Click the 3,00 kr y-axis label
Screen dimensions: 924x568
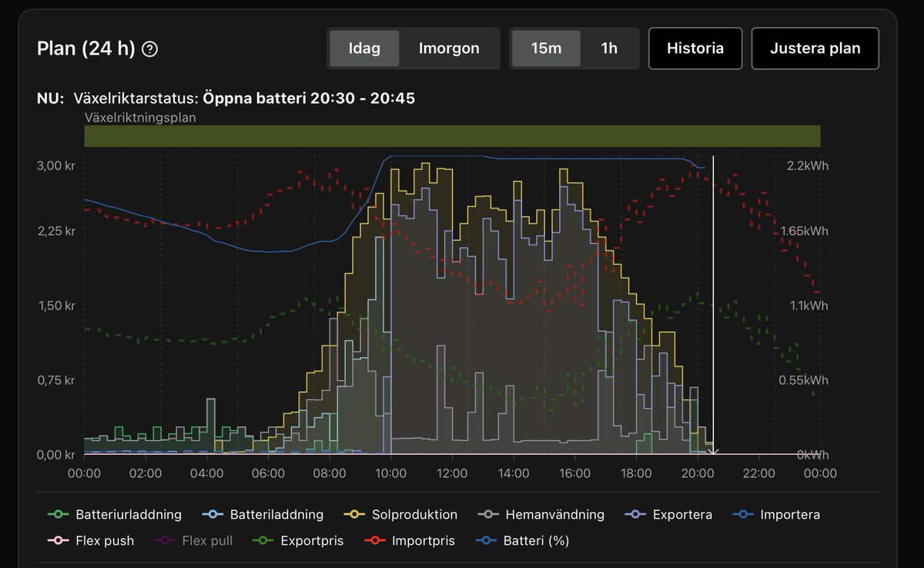pos(56,165)
